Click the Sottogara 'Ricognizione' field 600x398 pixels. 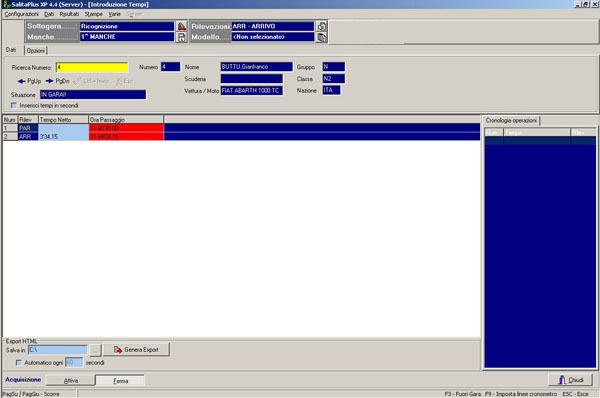click(x=127, y=26)
